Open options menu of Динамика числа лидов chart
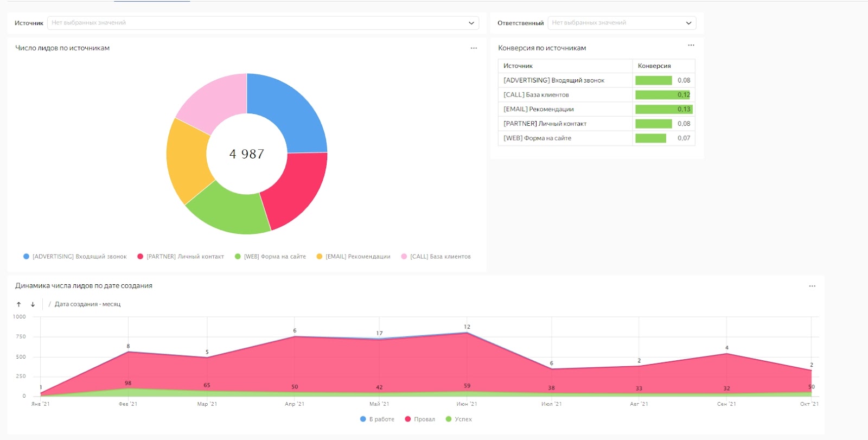Viewport: 868px width, 440px height. pos(812,286)
